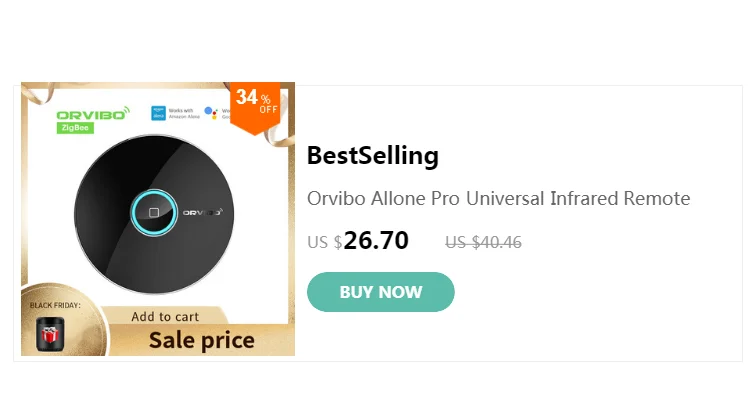Click the Sale price banner text
This screenshot has width=750, height=404.
tap(201, 340)
